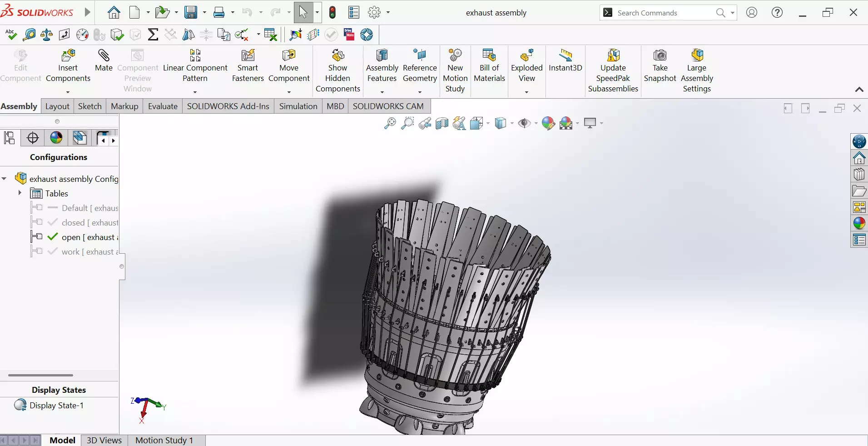Screen dimensions: 868x446
Task: Open Move Component dropdown arrow
Action: 289,92
